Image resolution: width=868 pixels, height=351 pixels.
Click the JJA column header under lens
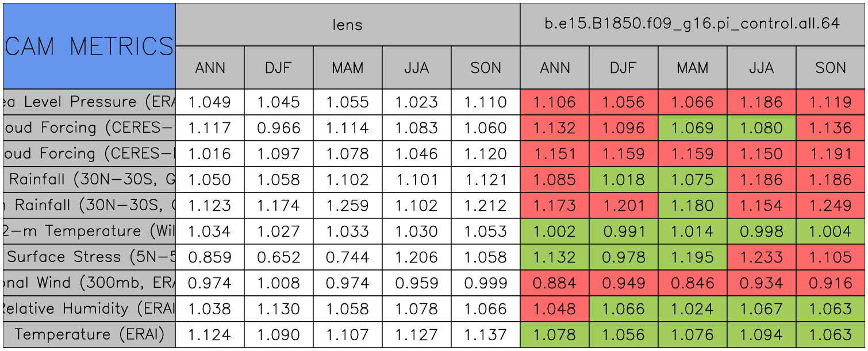(416, 68)
